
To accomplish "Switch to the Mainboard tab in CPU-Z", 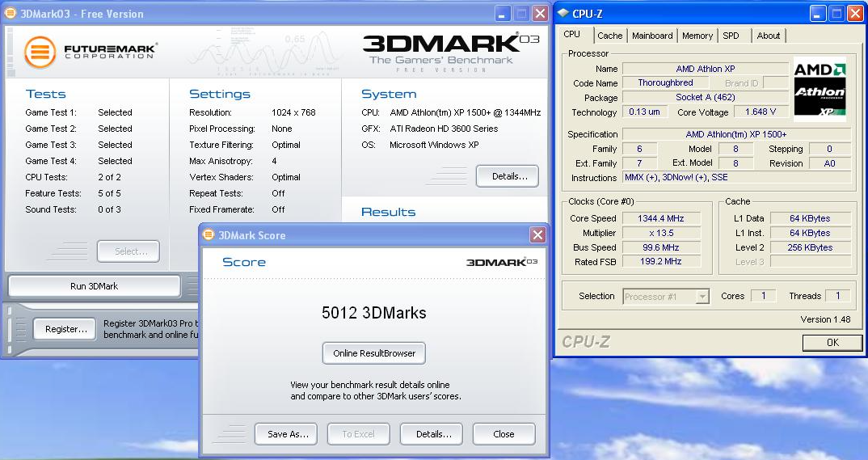I will point(652,36).
